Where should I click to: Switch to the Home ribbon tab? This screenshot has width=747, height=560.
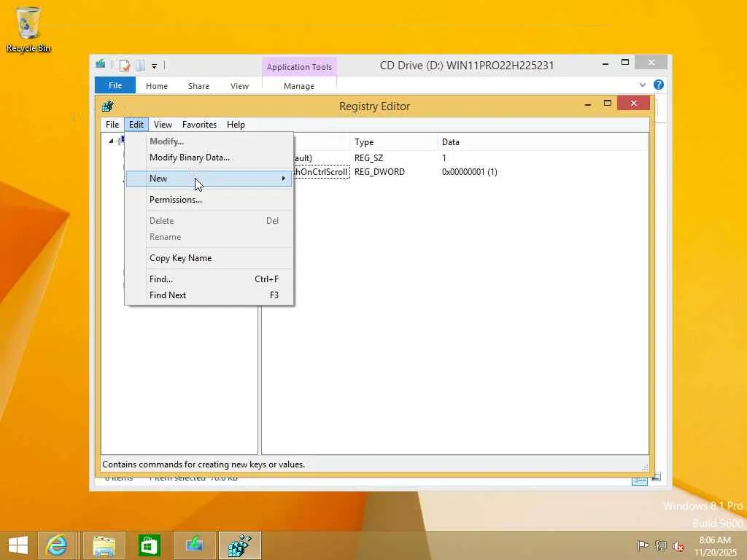tap(157, 86)
